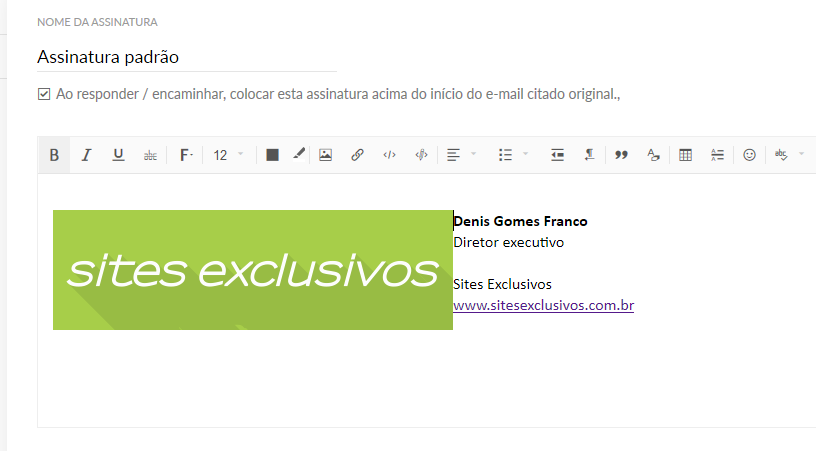Apply underline formatting
Viewport: 816px width, 451px height.
[118, 155]
